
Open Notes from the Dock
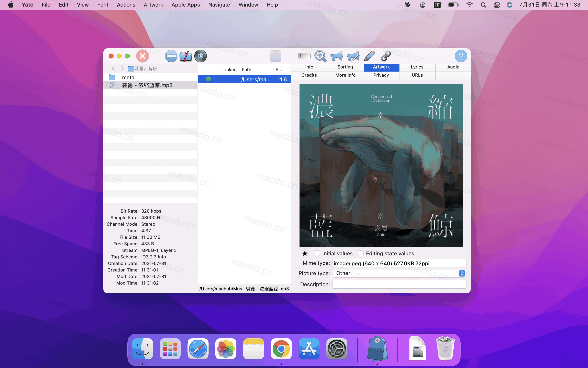tap(253, 349)
